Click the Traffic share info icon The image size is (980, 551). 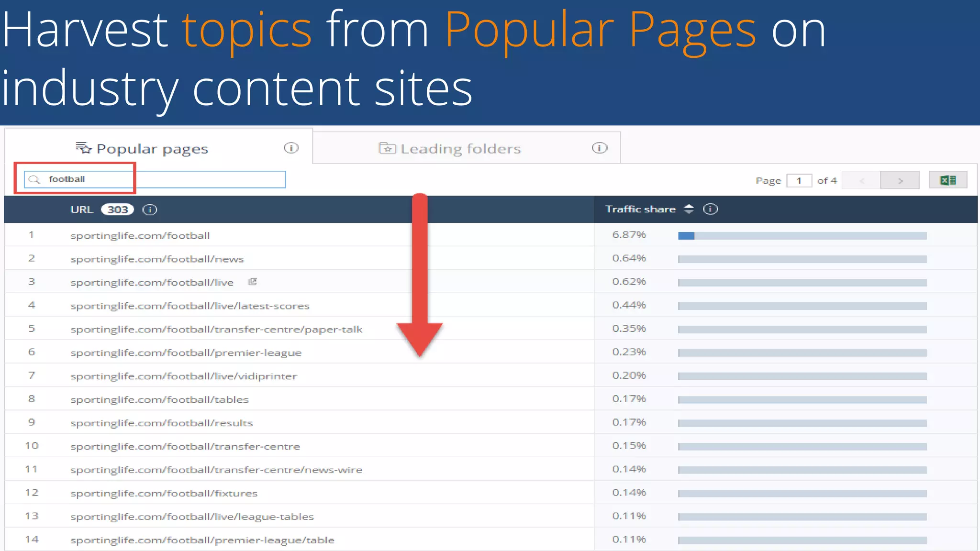710,209
